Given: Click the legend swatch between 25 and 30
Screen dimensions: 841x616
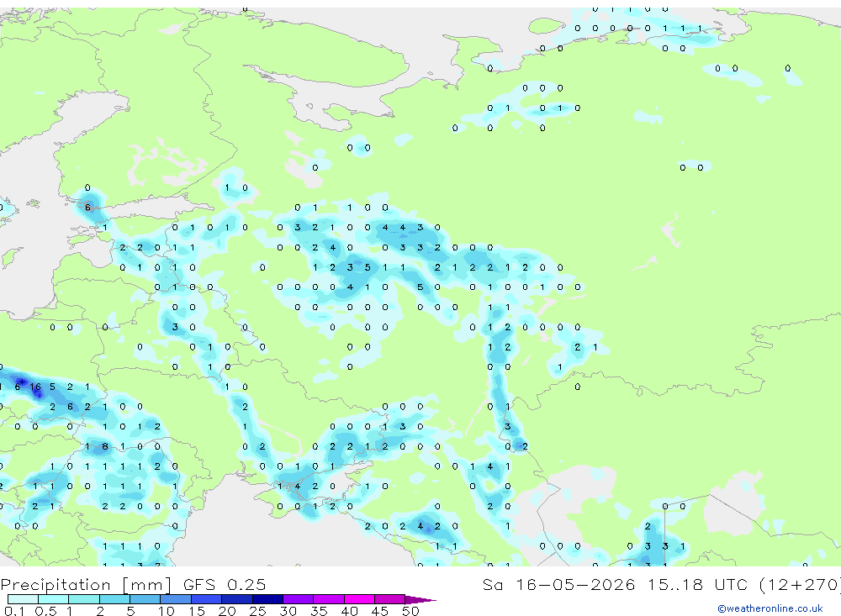Looking at the screenshot, I should tap(267, 599).
